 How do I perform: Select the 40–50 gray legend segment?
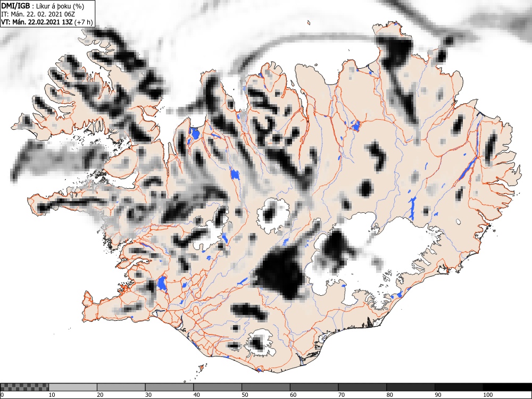pyautogui.click(x=218, y=387)
